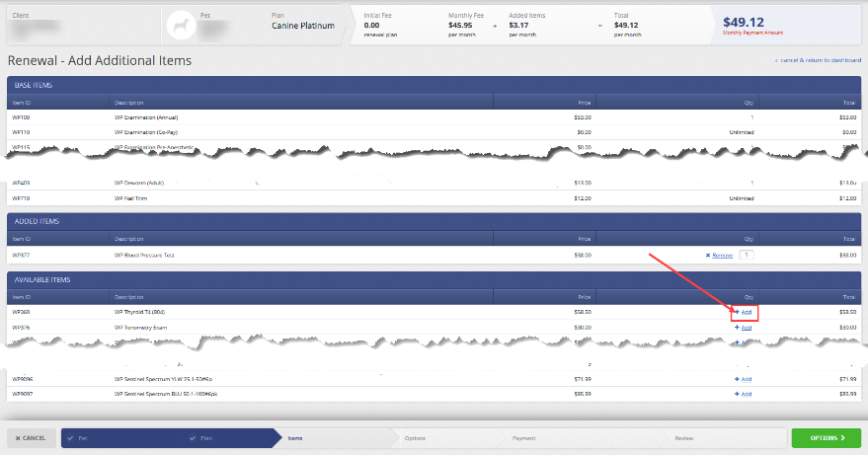
Task: Click the $45.95 monthly fee value
Action: click(x=460, y=25)
